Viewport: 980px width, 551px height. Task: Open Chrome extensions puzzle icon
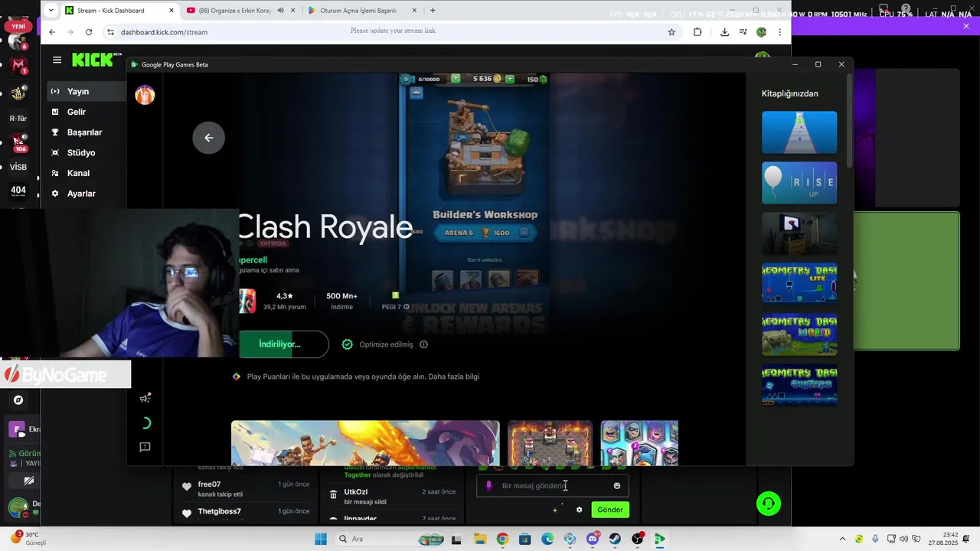(x=697, y=32)
